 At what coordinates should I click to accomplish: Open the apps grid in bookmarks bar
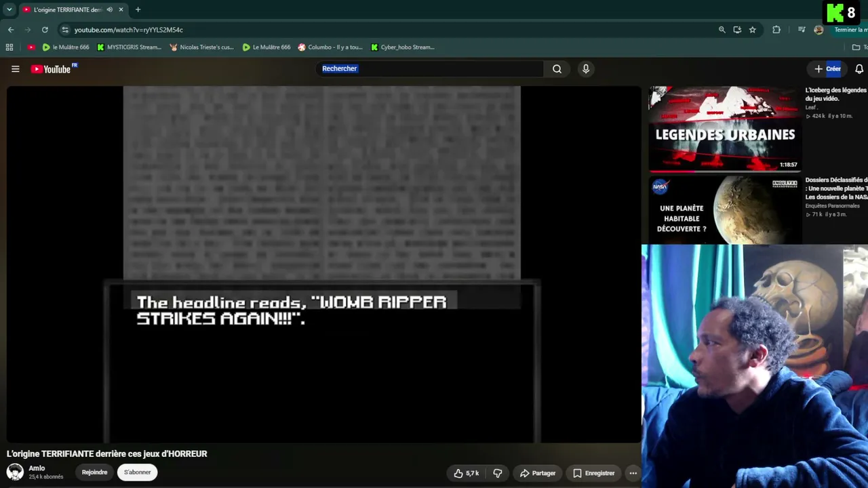point(9,47)
